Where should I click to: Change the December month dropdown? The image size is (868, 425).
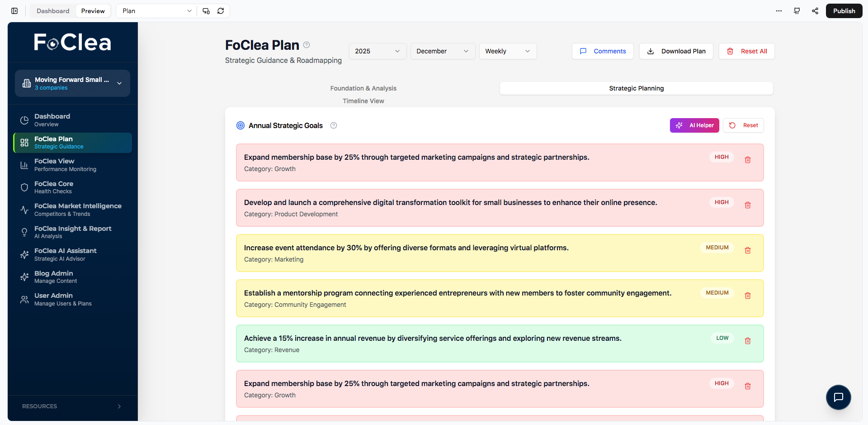[x=442, y=51]
